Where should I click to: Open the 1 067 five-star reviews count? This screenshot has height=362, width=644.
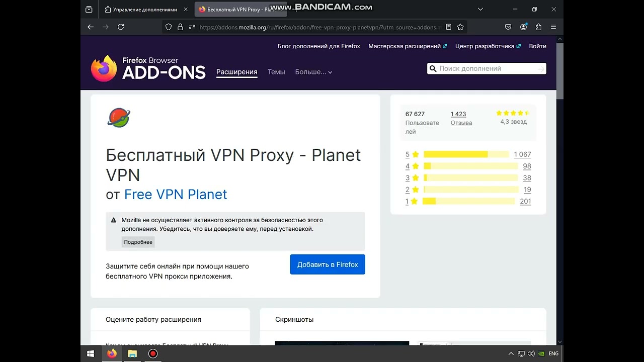pos(522,154)
